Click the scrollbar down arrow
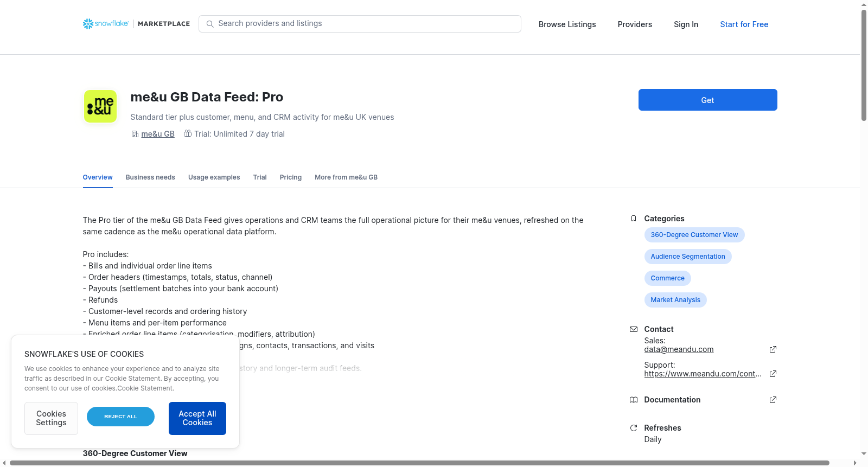 pos(864,453)
